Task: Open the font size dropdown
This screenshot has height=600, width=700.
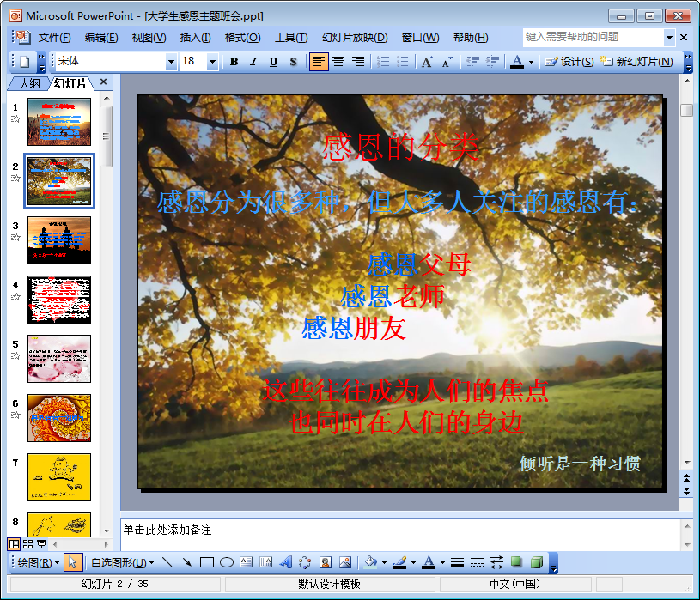Action: coord(212,62)
